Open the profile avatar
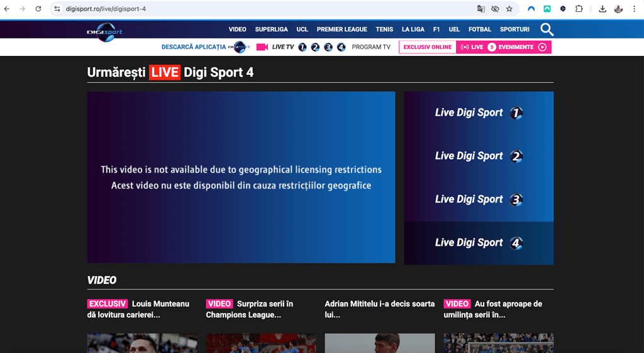The width and height of the screenshot is (644, 353). coord(618,9)
